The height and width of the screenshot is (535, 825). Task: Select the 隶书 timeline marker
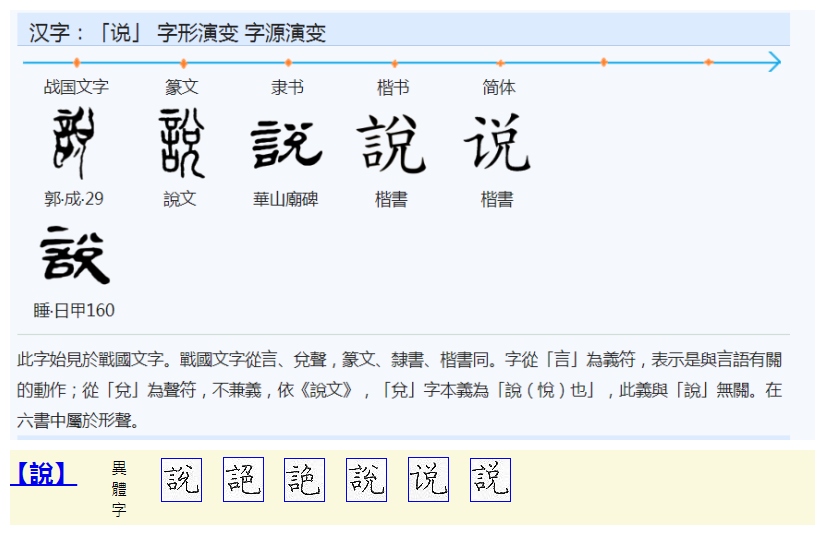(x=288, y=63)
